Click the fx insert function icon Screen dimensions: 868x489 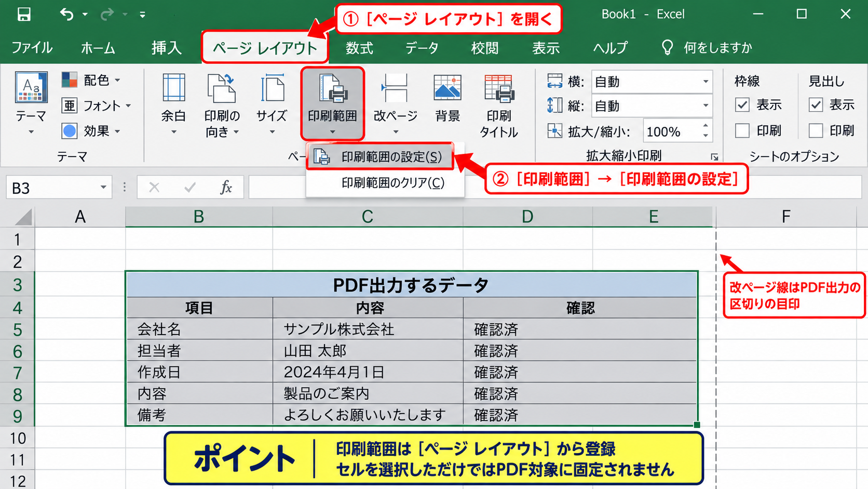click(x=226, y=187)
